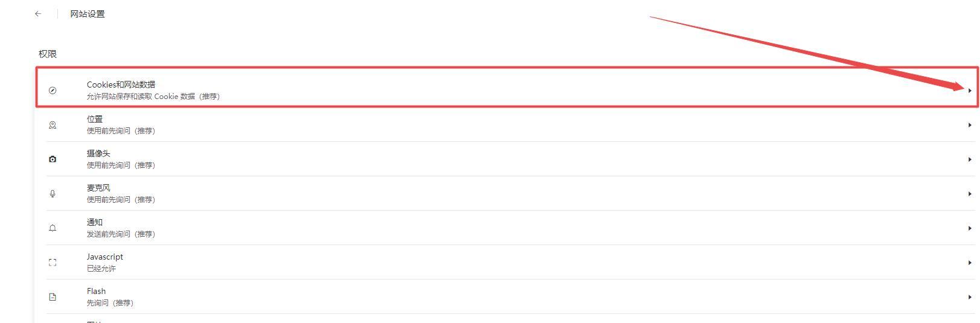Select the 摄像头 settings label
Image resolution: width=980 pixels, height=323 pixels.
[98, 154]
